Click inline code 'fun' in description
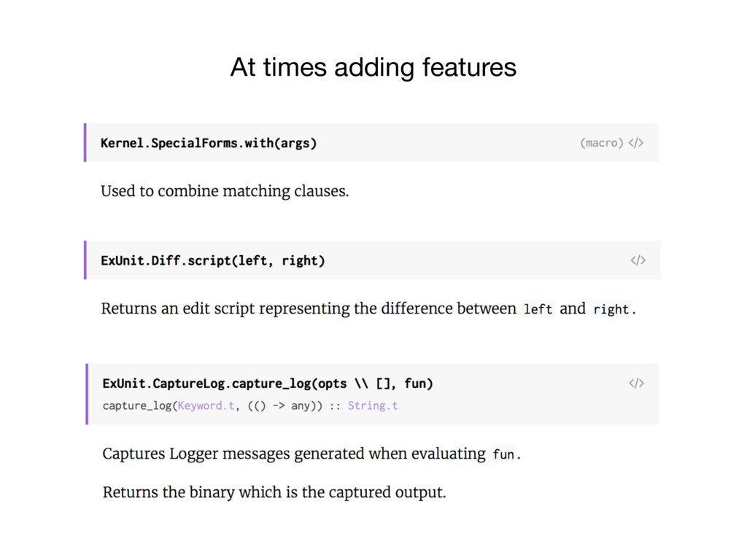 click(x=503, y=454)
